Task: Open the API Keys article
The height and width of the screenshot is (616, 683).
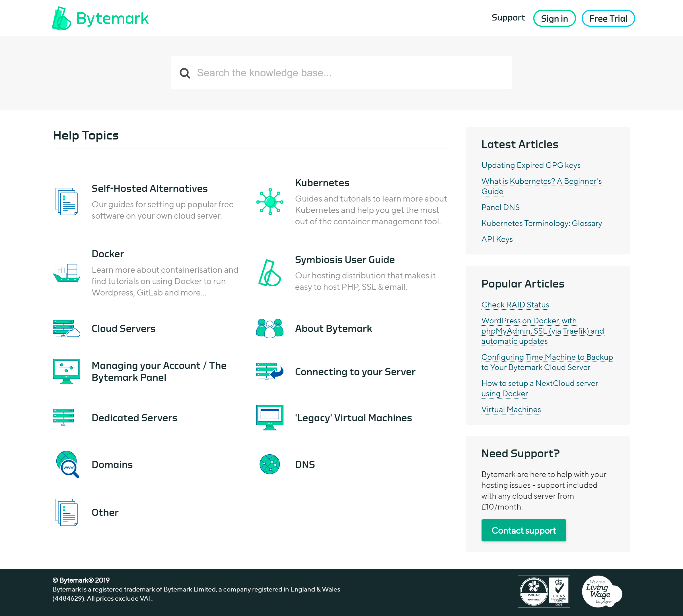Action: point(497,239)
